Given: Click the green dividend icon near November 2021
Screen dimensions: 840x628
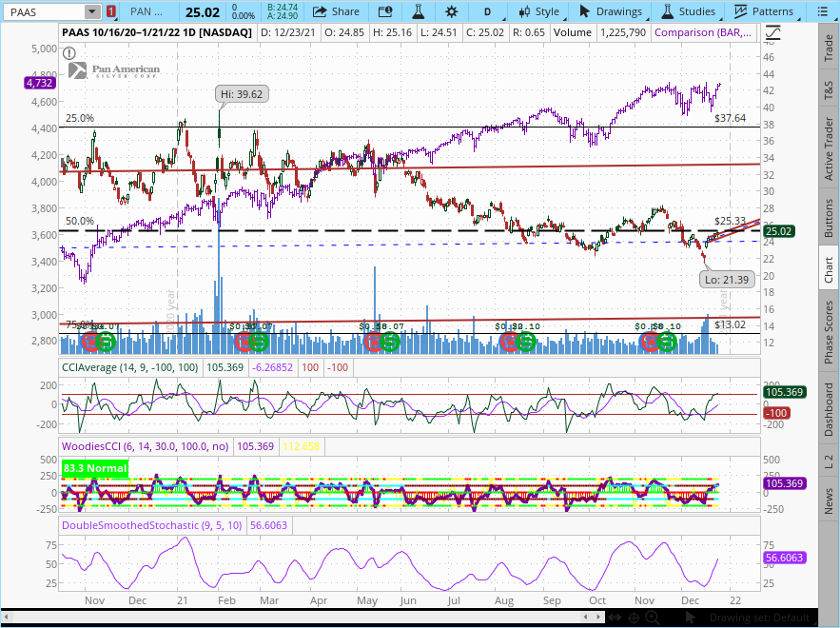Looking at the screenshot, I should pos(667,342).
